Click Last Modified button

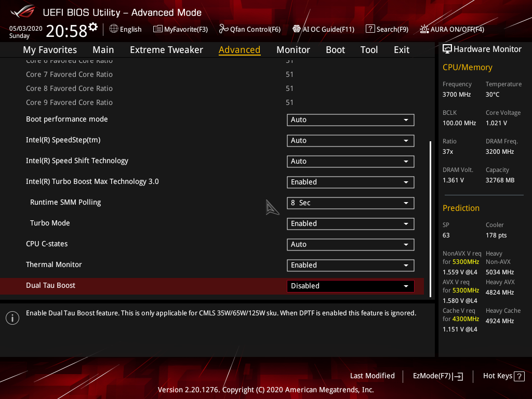click(372, 376)
